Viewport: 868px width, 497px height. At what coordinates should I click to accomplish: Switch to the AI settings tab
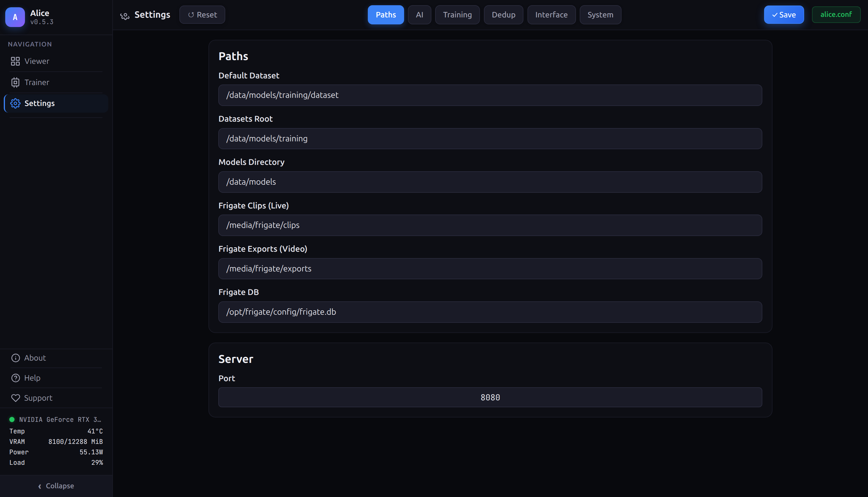pos(419,15)
